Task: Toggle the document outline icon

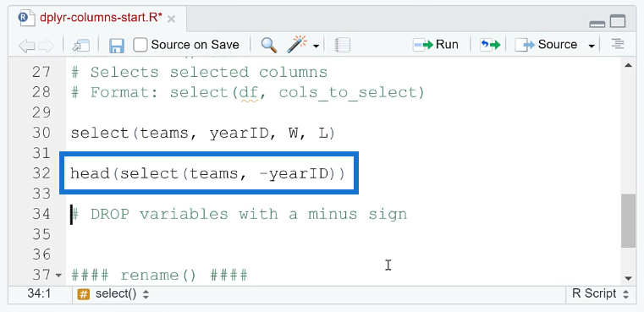Action: click(x=617, y=44)
